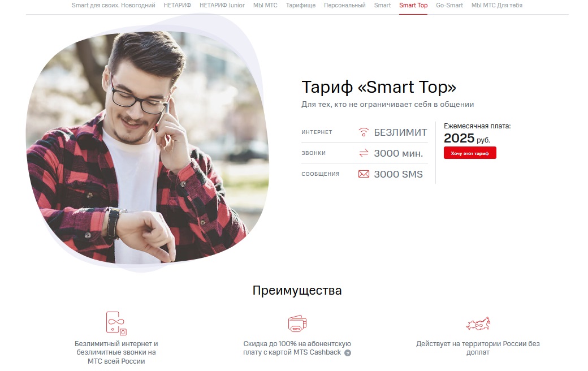The image size is (588, 371).
Task: Open the Smart для своих. Новогодний tab
Action: click(114, 5)
